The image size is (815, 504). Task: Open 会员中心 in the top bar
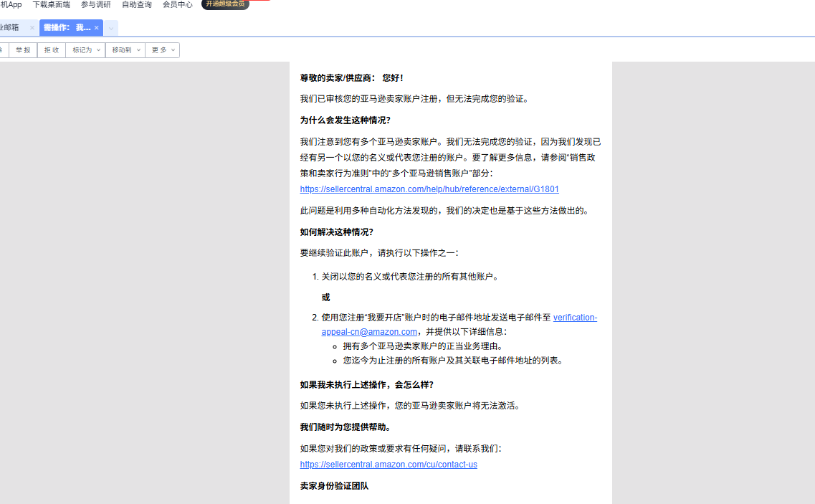click(177, 4)
